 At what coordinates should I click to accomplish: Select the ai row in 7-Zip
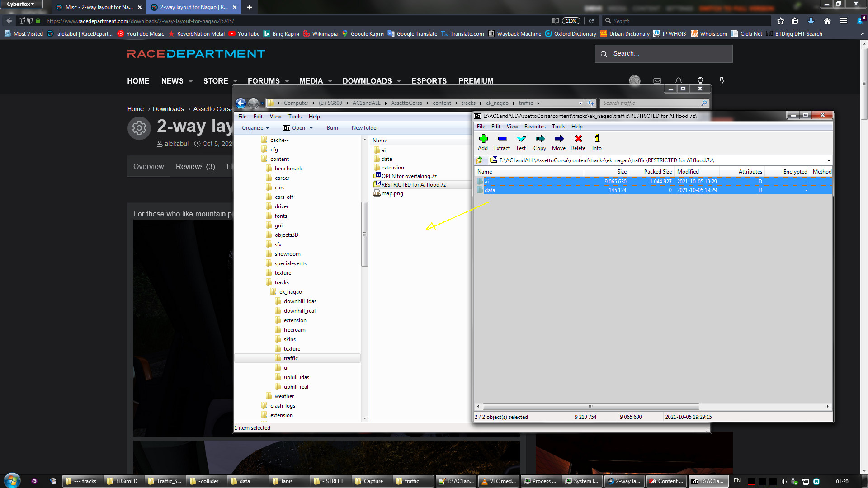pyautogui.click(x=653, y=182)
